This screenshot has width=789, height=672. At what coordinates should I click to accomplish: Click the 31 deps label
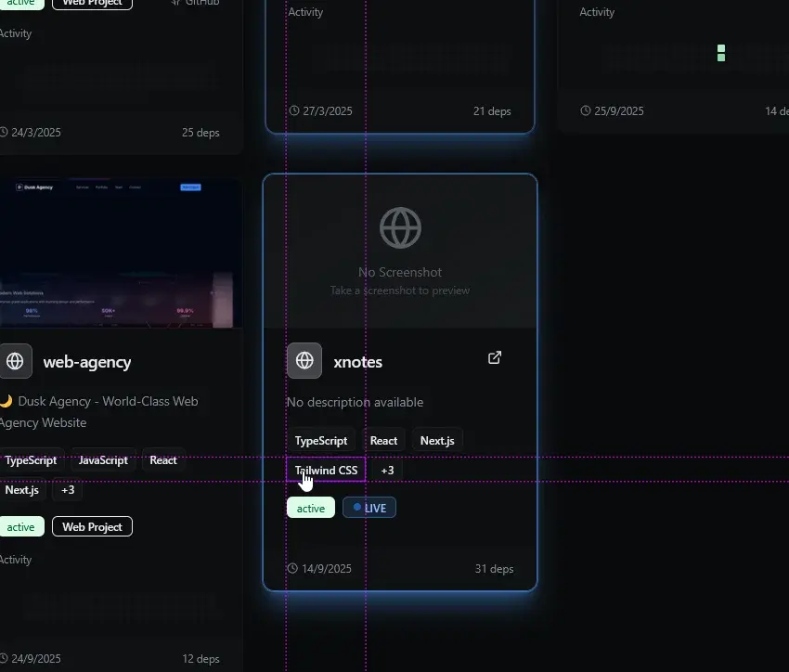(x=494, y=569)
